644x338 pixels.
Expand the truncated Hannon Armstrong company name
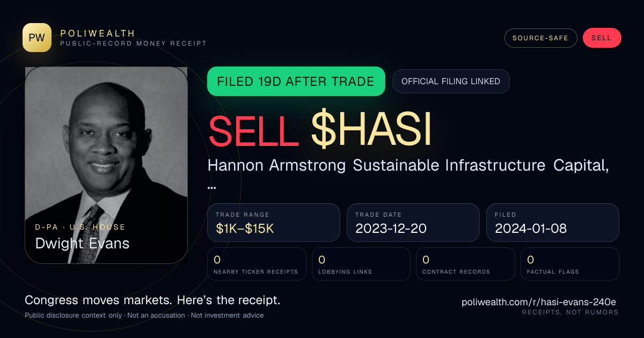pos(408,173)
